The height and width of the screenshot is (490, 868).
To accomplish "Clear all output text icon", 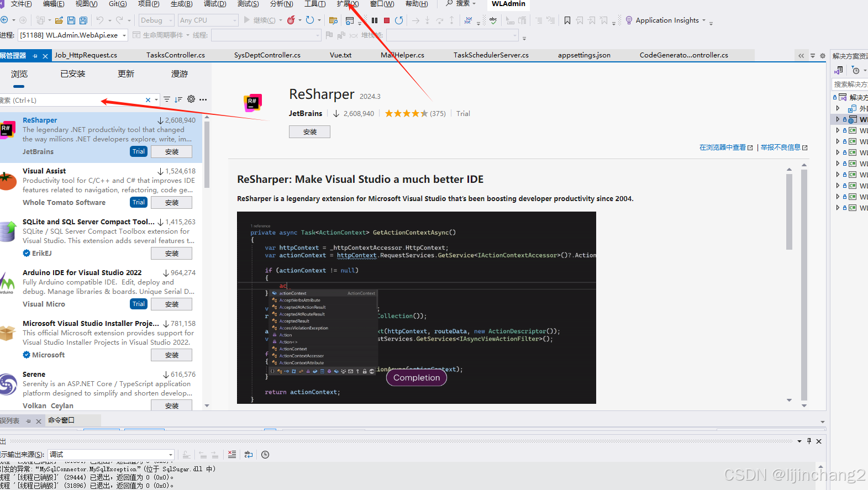I will click(232, 455).
